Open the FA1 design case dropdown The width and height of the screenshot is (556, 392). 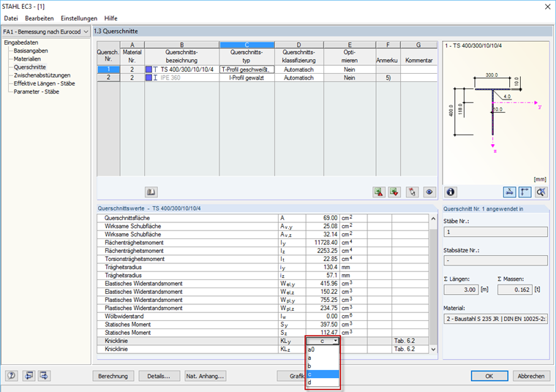[46, 31]
